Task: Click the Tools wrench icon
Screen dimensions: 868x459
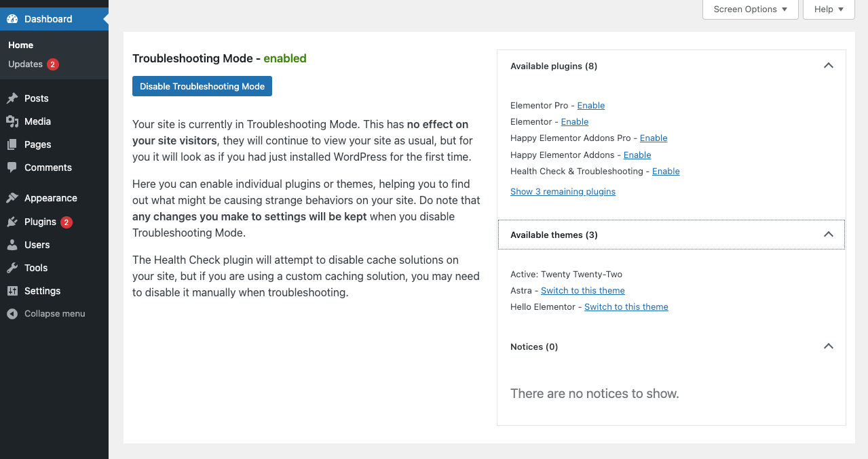Action: pos(12,268)
